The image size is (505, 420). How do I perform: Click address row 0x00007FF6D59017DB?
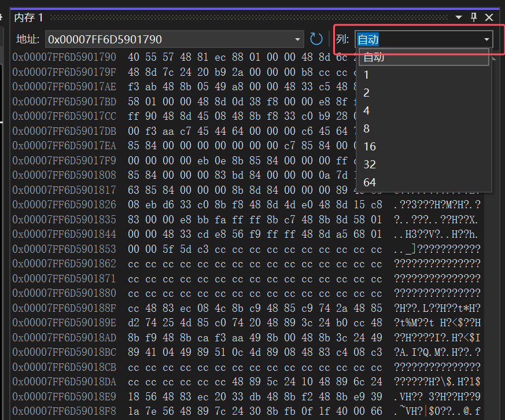(64, 131)
